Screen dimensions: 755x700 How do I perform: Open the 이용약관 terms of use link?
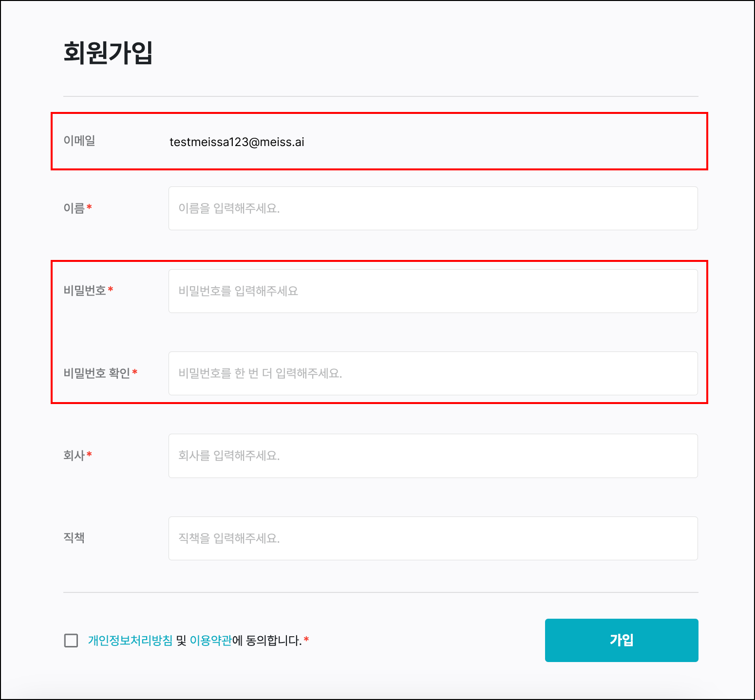tap(210, 641)
